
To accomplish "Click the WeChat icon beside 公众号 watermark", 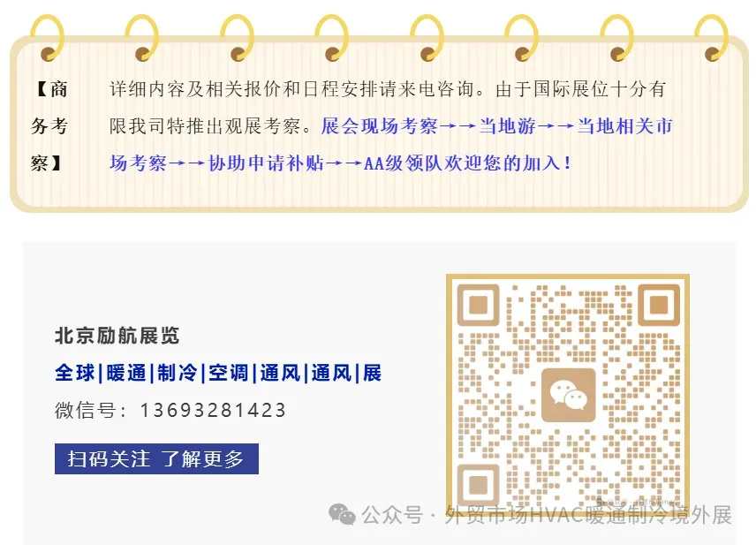I will (342, 515).
